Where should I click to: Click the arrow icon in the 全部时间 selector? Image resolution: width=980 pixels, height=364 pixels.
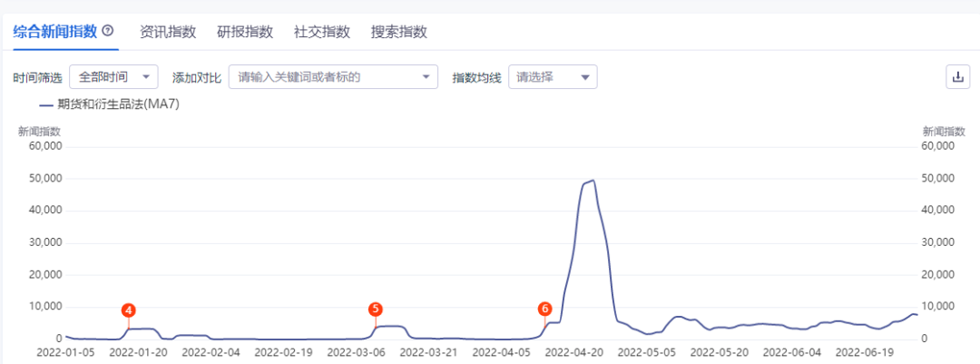click(148, 77)
